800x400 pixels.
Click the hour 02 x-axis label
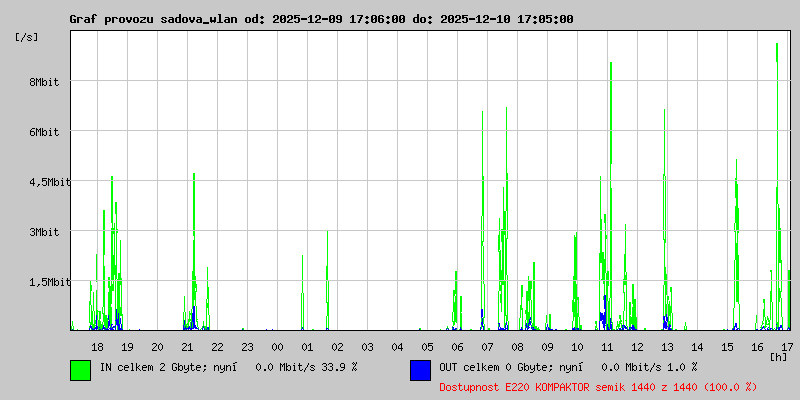(x=337, y=347)
